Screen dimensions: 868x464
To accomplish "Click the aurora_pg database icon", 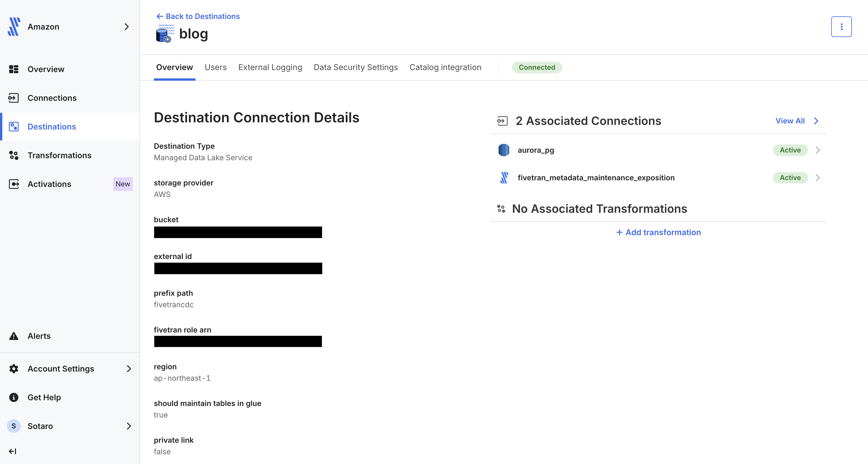I will 503,150.
